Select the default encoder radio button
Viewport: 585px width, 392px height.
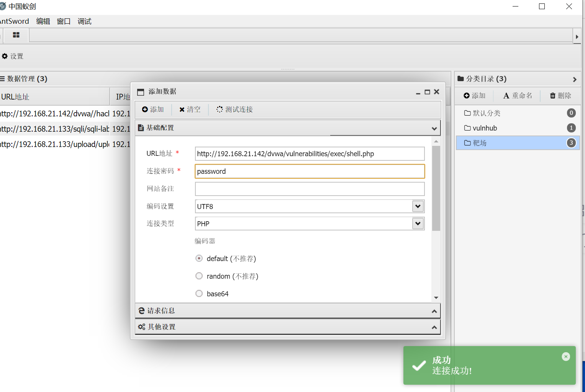pos(199,258)
